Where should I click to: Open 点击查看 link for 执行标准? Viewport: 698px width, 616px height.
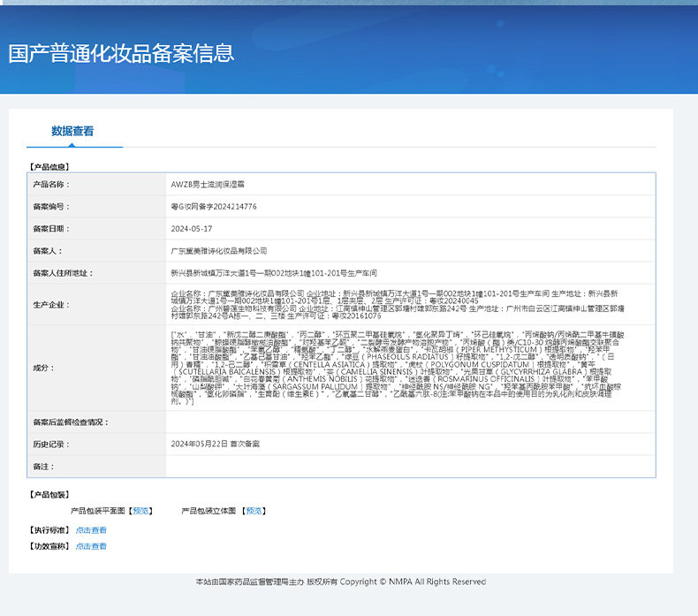click(91, 530)
